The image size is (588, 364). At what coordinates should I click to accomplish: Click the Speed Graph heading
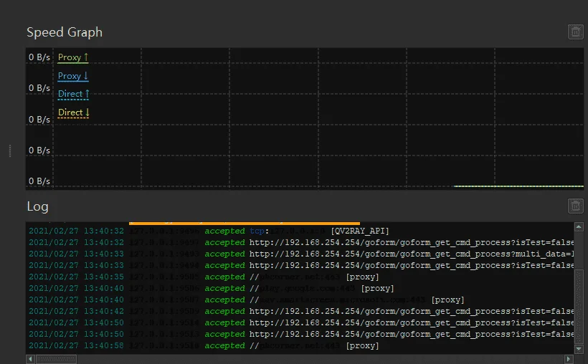65,32
